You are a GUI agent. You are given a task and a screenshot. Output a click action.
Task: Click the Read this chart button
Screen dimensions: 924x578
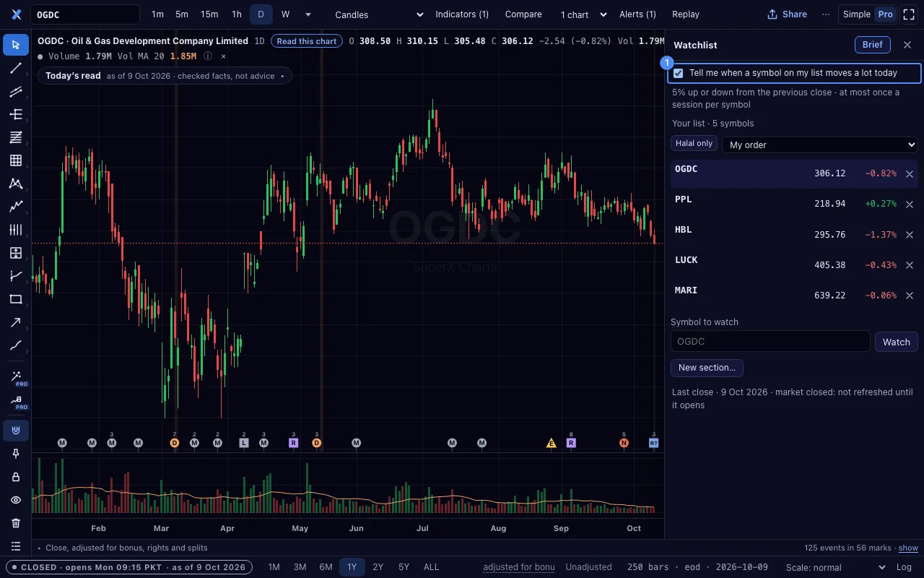click(307, 41)
